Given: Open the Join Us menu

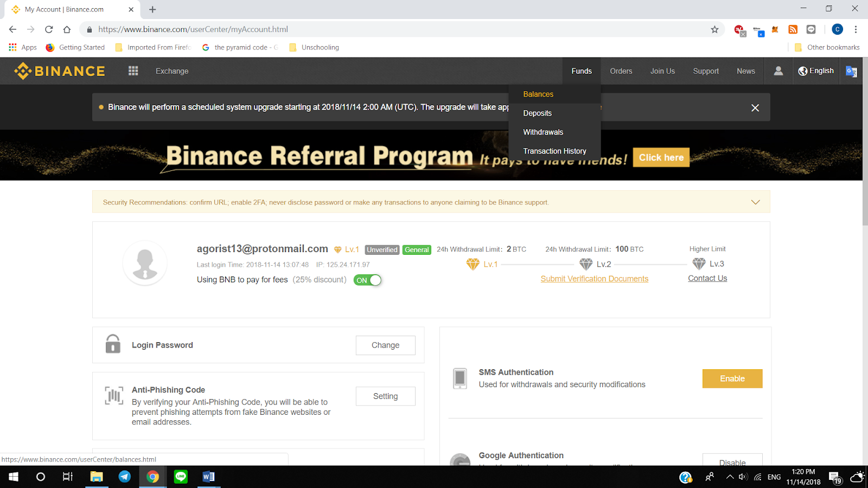Looking at the screenshot, I should point(662,71).
